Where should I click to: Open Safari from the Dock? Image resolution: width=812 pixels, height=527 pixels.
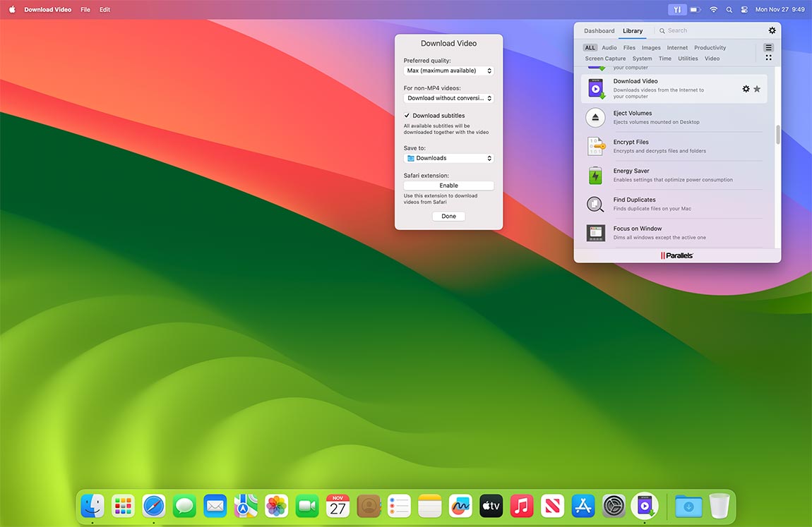[x=153, y=505]
